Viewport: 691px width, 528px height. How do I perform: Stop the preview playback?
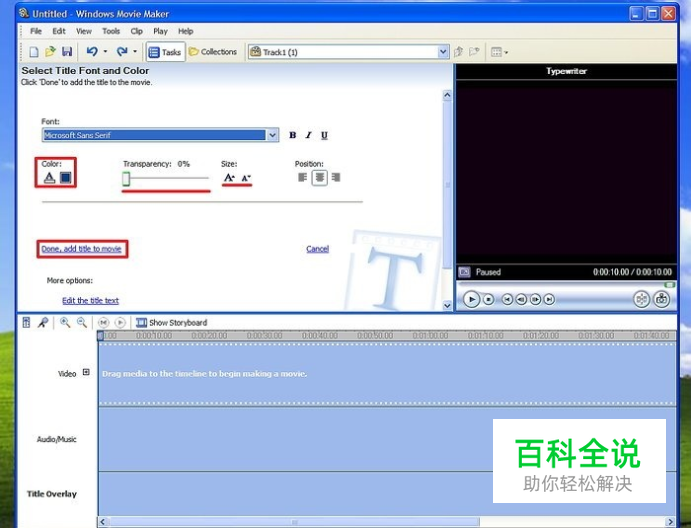(x=489, y=300)
